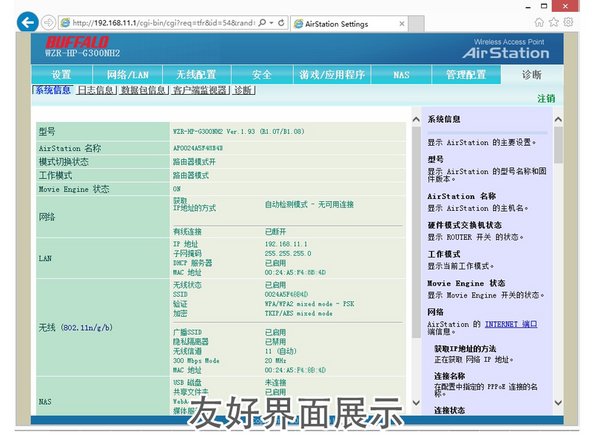
Task: Click the browser back arrow button
Action: [28, 23]
